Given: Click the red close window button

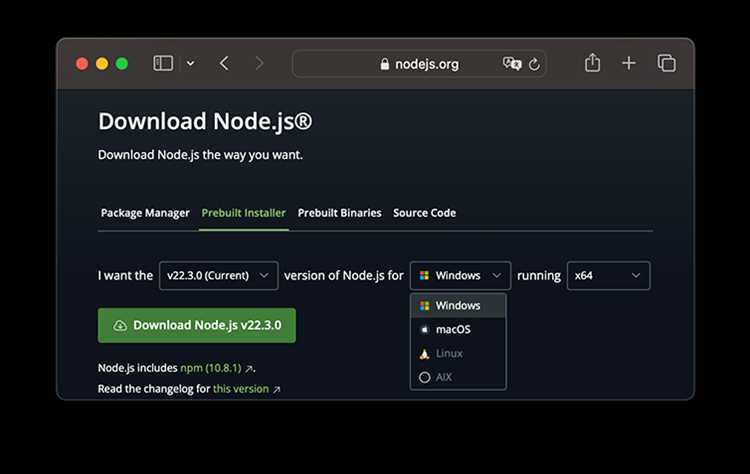Looking at the screenshot, I should click(82, 64).
